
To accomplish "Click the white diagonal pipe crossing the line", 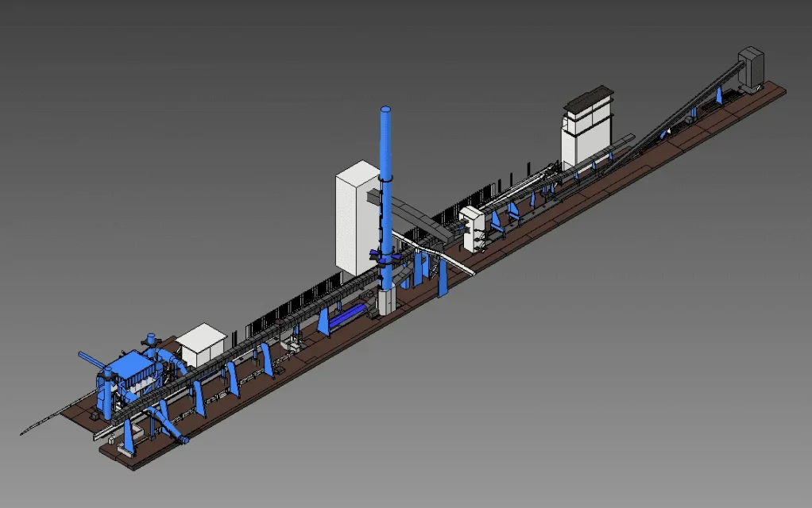I will point(433,253).
